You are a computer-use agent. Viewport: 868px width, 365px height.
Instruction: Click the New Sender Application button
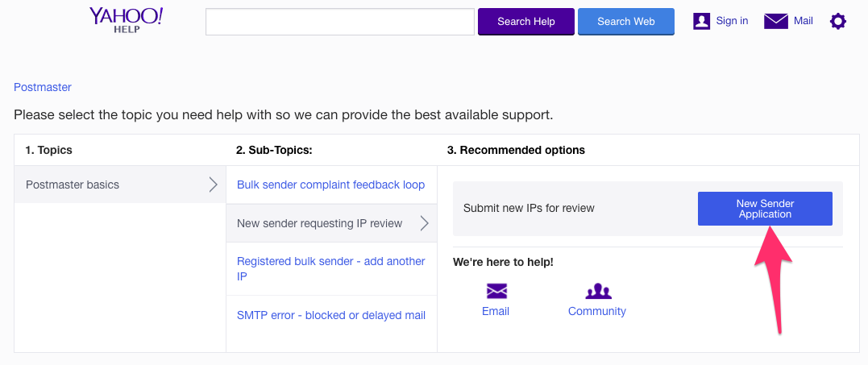(765, 209)
